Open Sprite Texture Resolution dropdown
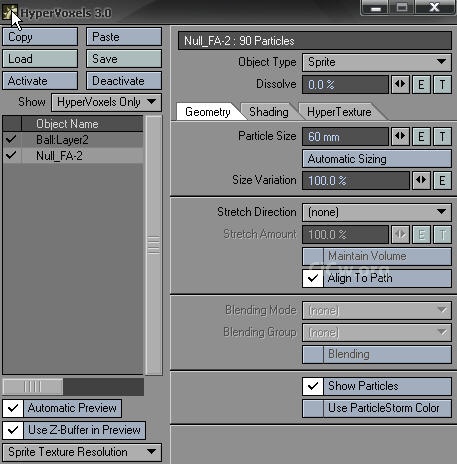The height and width of the screenshot is (464, 457). click(x=82, y=452)
